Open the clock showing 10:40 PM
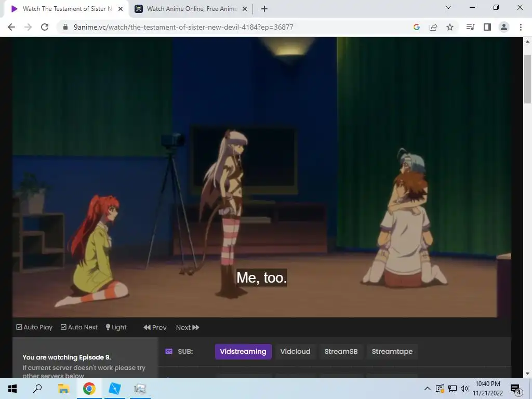Screen dimensions: 532x399 (488, 389)
